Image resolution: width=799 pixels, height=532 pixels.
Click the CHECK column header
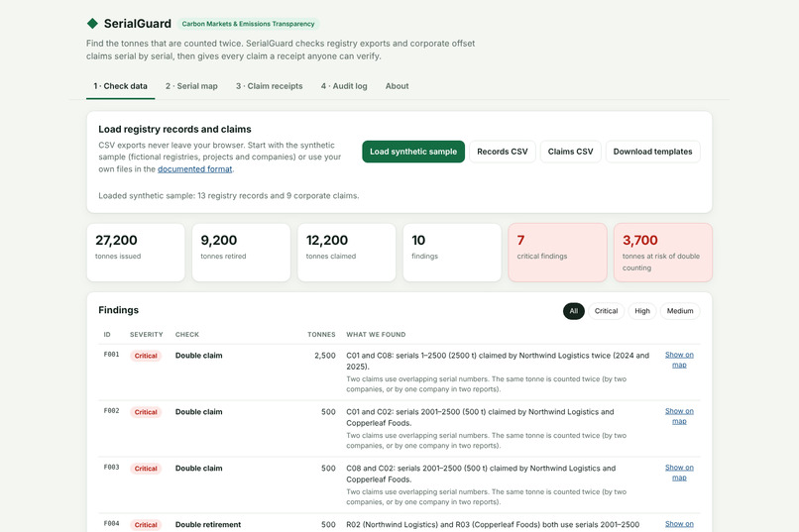coord(187,335)
